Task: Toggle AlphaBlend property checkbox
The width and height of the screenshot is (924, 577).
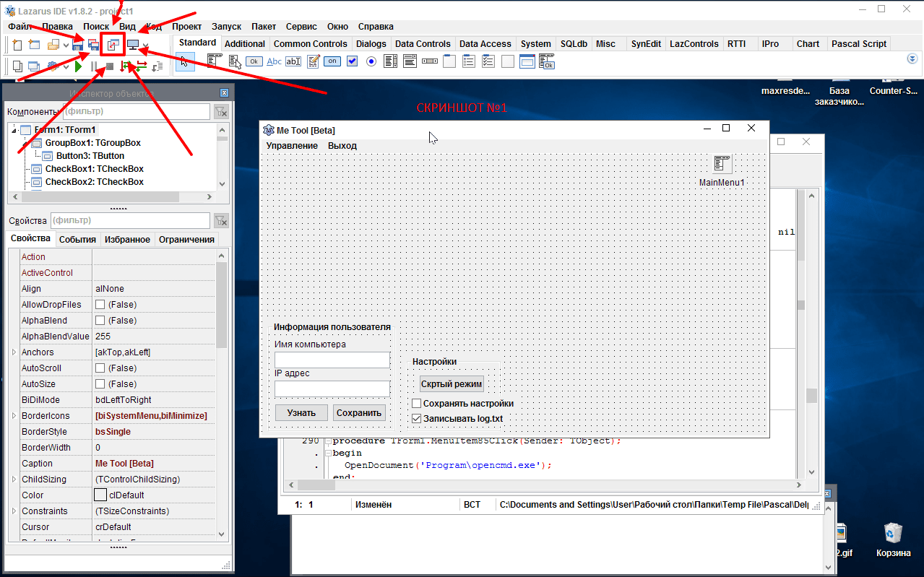Action: pos(100,321)
